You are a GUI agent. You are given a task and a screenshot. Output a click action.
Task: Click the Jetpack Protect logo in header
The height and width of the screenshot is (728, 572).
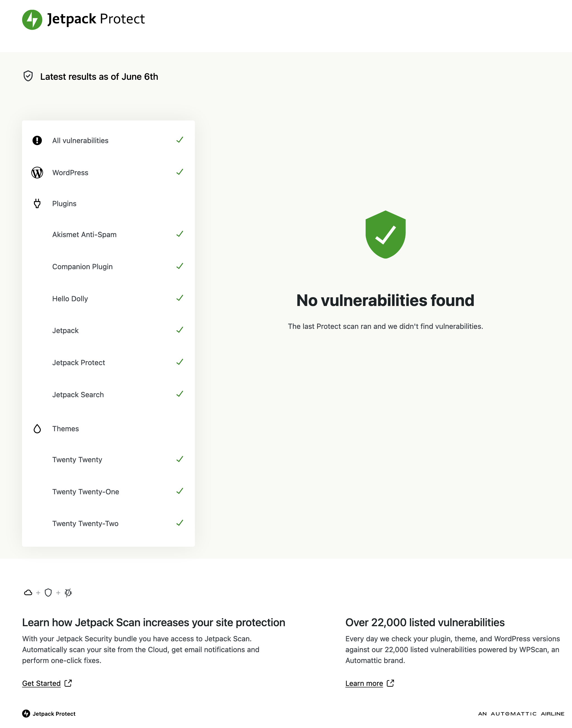83,20
